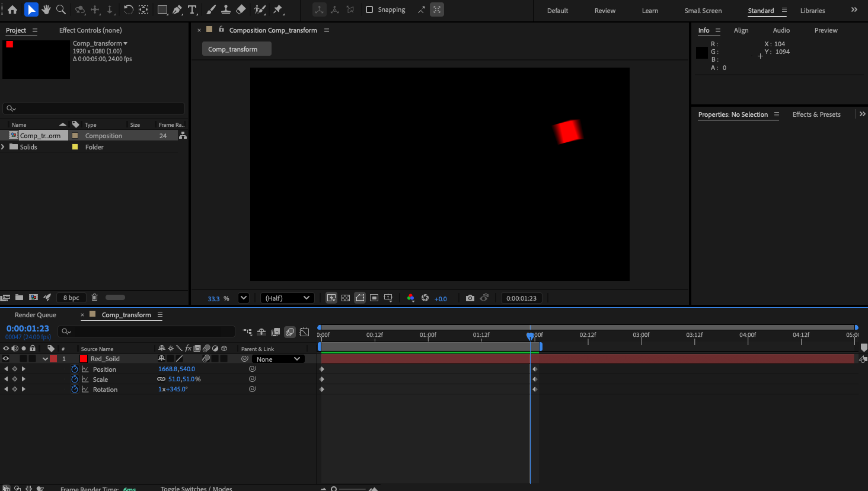This screenshot has width=868, height=491.
Task: Open the Align panel tab
Action: [741, 30]
